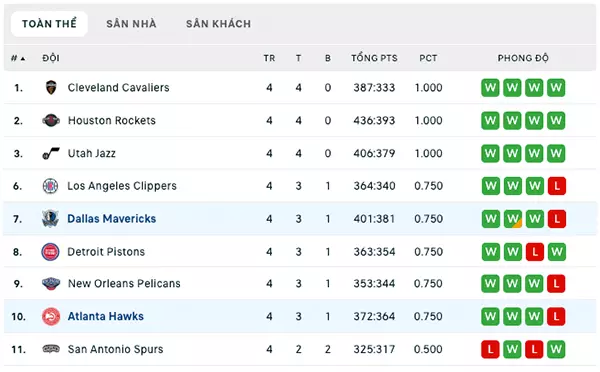Click the TỔNG PTS column header
Image resolution: width=600 pixels, height=372 pixels.
(374, 58)
